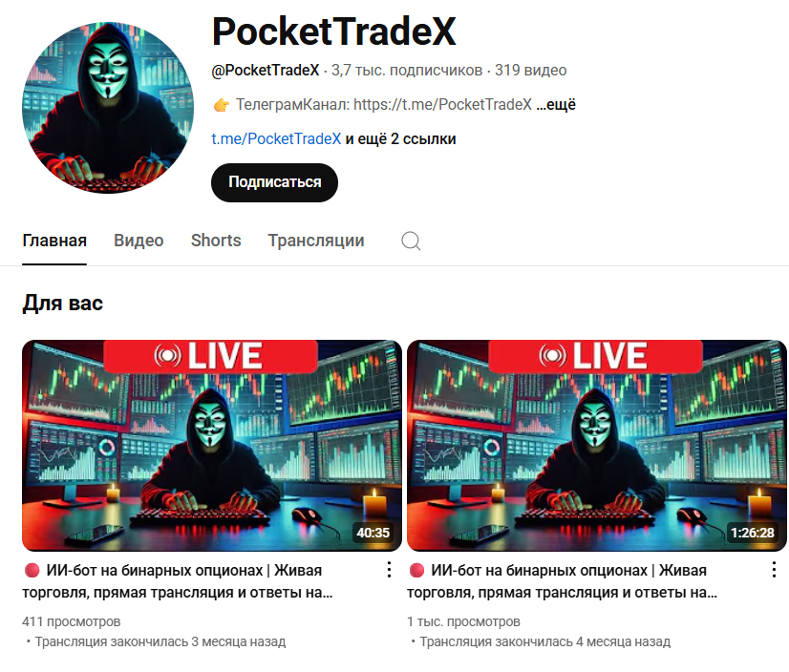Image resolution: width=789 pixels, height=672 pixels.
Task: Switch to the Shorts tab
Action: click(216, 241)
